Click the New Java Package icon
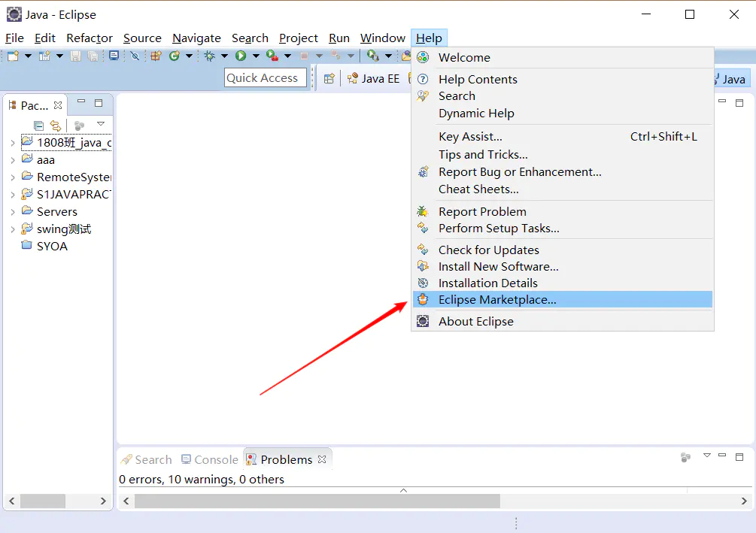This screenshot has width=756, height=533. [156, 56]
